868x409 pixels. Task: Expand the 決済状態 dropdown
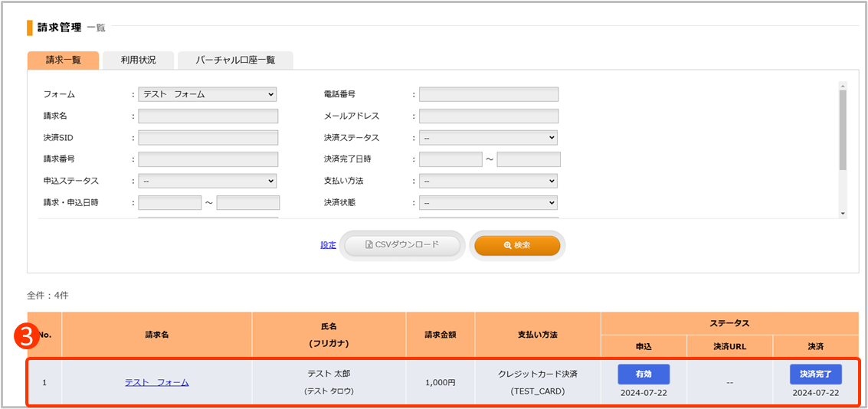coord(488,203)
